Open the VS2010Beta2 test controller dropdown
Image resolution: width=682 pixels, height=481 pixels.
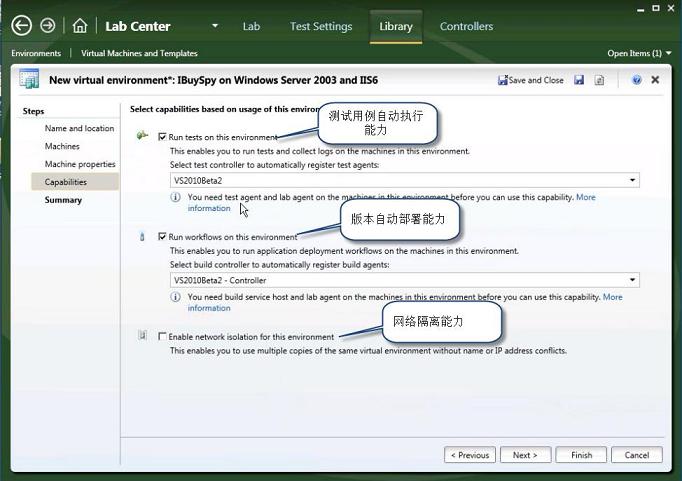point(405,180)
